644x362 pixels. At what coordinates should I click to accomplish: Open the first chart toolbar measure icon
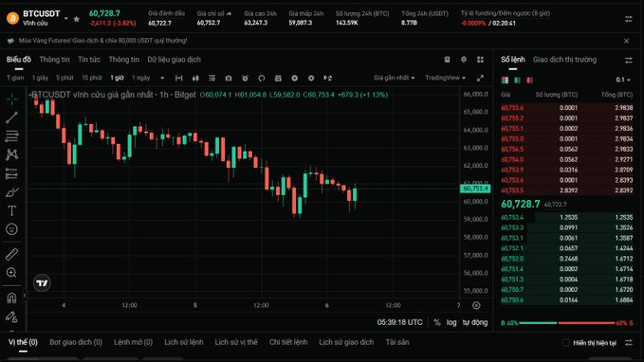(178, 78)
